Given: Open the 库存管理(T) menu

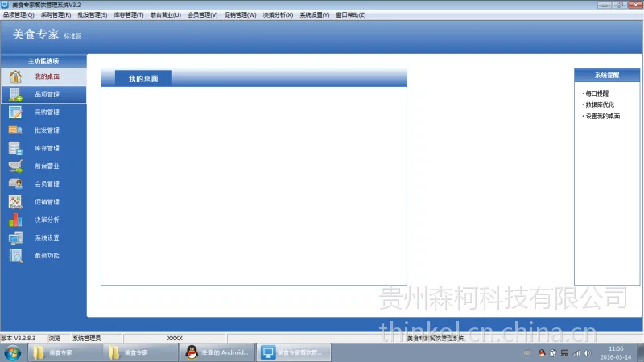Looking at the screenshot, I should click(129, 14).
